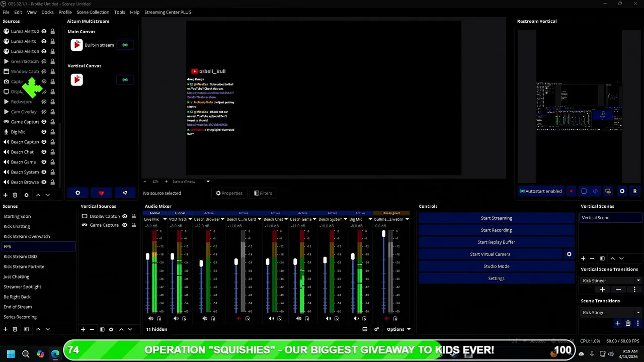The height and width of the screenshot is (362, 644).
Task: Add a source in Sources panel
Action: pyautogui.click(x=5, y=195)
